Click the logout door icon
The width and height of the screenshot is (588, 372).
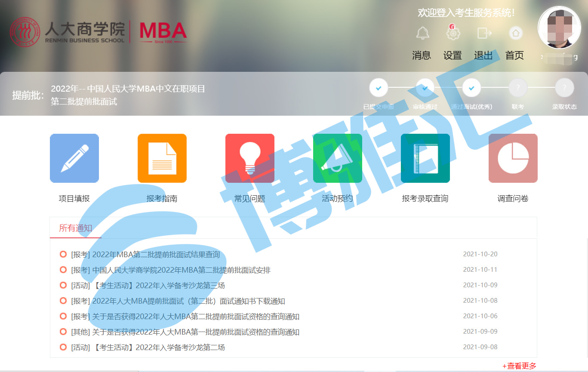click(484, 33)
